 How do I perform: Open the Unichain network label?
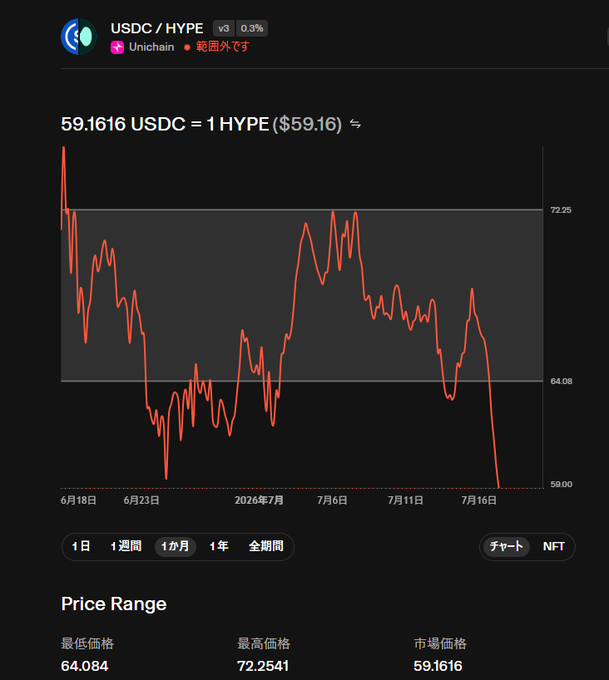coord(151,47)
